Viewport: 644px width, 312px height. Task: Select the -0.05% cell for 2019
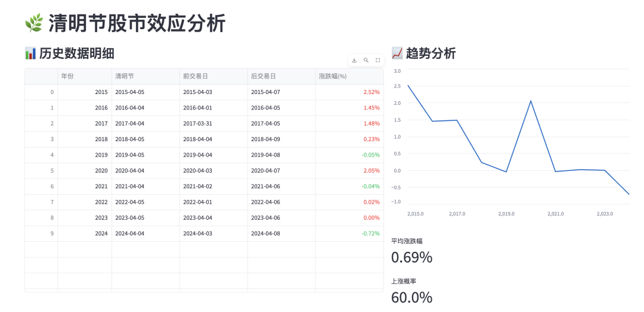point(349,155)
